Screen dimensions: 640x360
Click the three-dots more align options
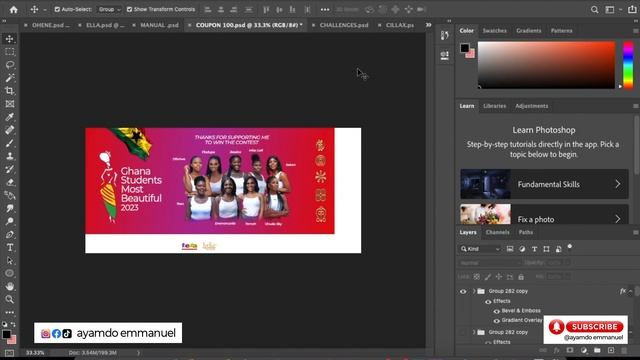click(325, 9)
